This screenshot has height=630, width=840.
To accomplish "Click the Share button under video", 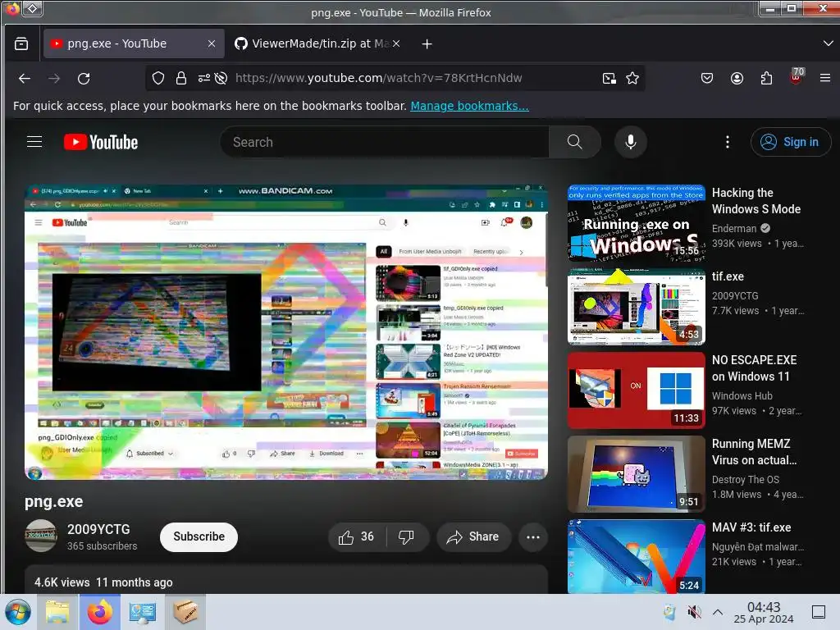I will [473, 536].
